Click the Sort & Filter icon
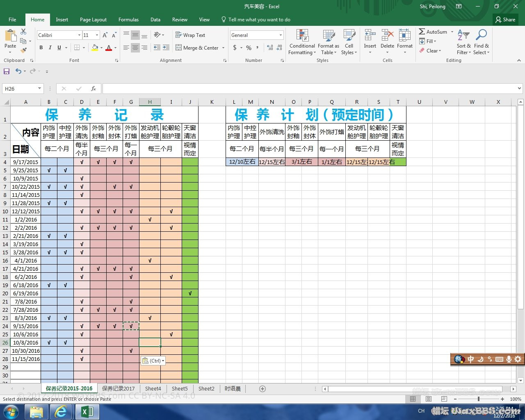 (464, 41)
